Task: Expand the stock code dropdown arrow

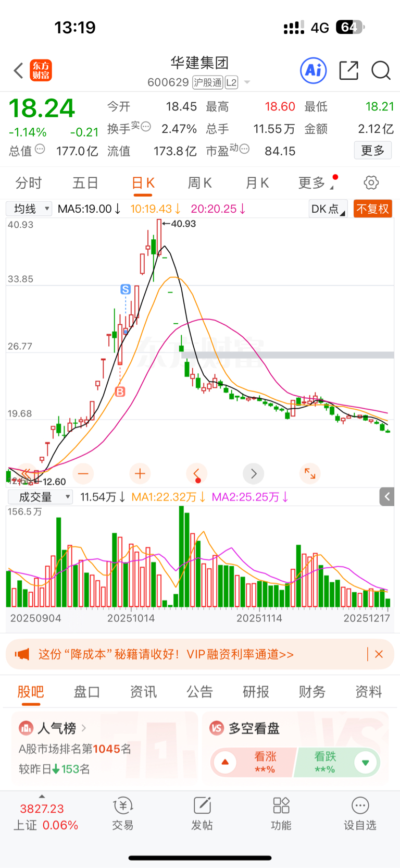Action: point(247,82)
